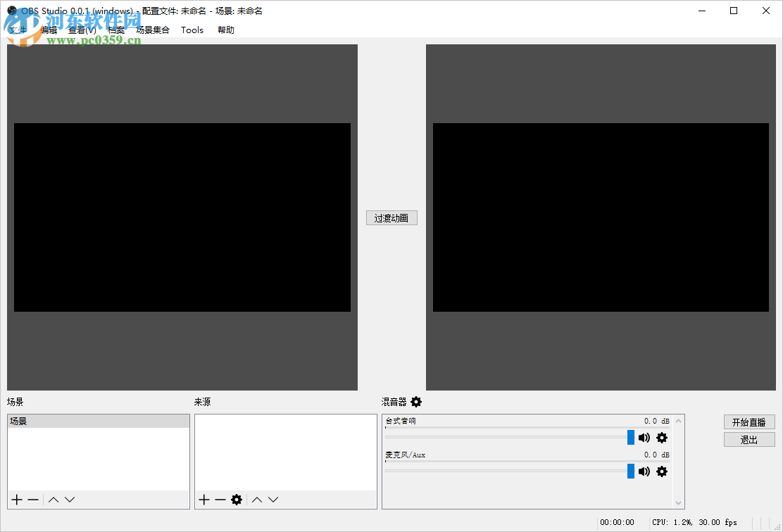Select the 场景 item in the scenes list

click(x=99, y=422)
